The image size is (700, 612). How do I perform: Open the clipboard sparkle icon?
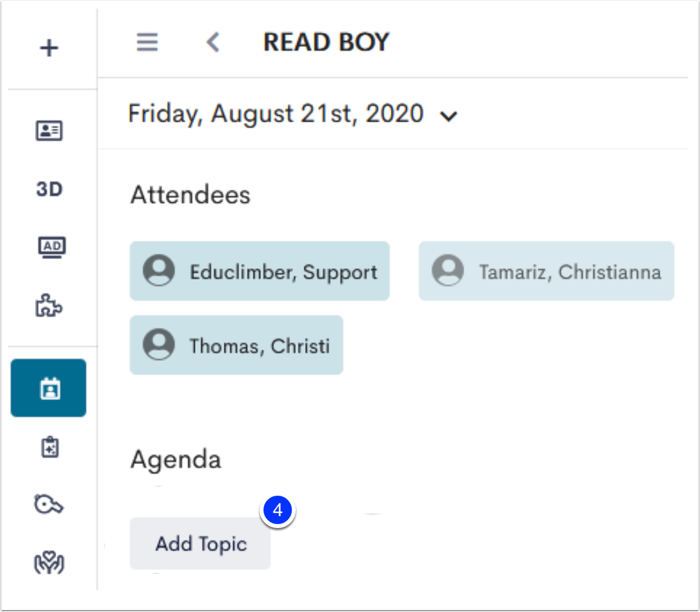(x=50, y=447)
